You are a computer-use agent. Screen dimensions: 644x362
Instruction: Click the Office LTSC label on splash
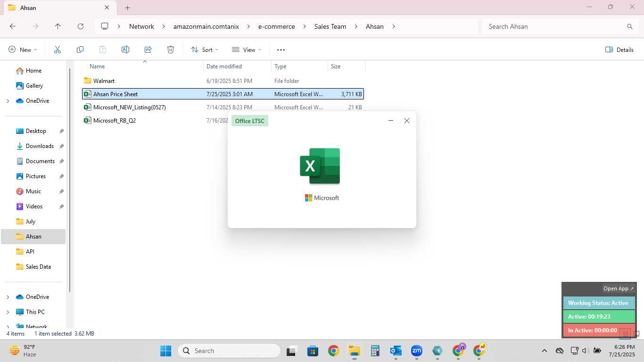[250, 121]
